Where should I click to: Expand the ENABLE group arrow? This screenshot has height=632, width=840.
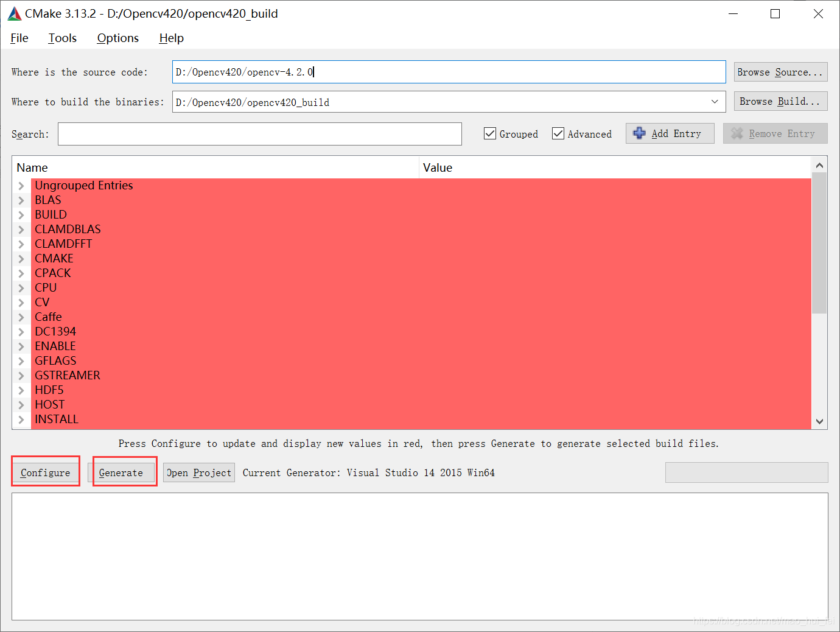pyautogui.click(x=21, y=346)
